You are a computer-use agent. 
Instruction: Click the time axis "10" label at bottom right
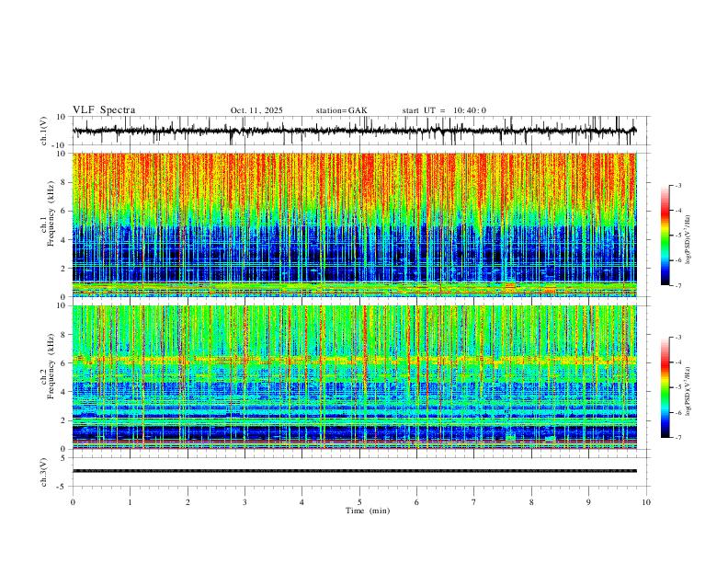(646, 502)
